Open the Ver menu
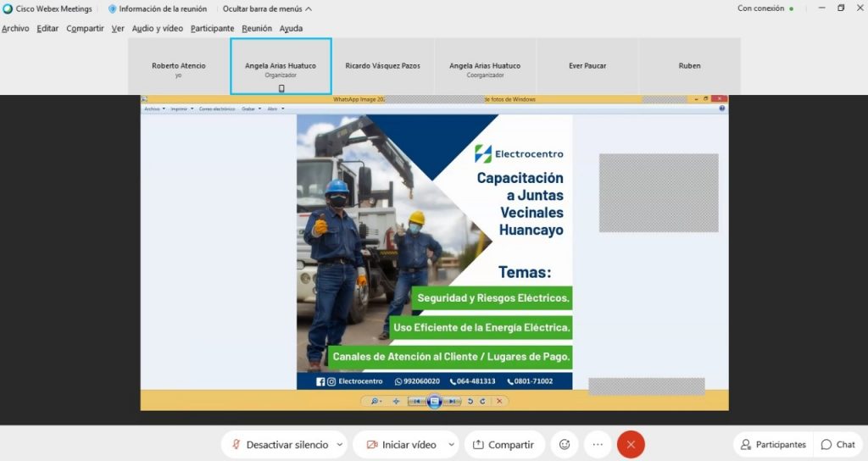This screenshot has height=461, width=868. coord(118,28)
